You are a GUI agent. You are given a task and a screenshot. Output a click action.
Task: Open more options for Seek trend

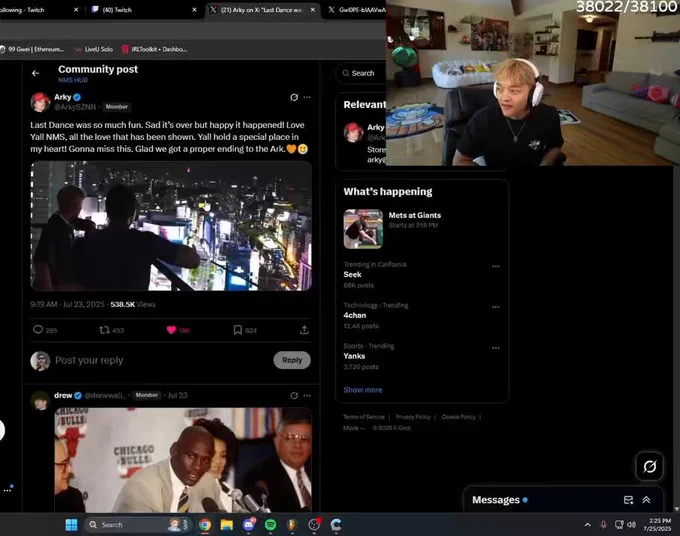(x=496, y=266)
